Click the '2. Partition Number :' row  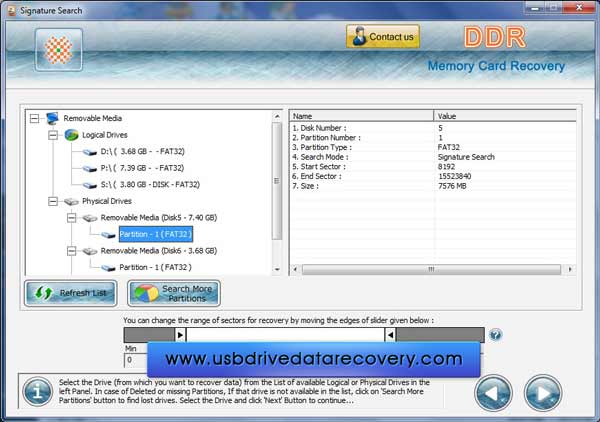(433, 138)
